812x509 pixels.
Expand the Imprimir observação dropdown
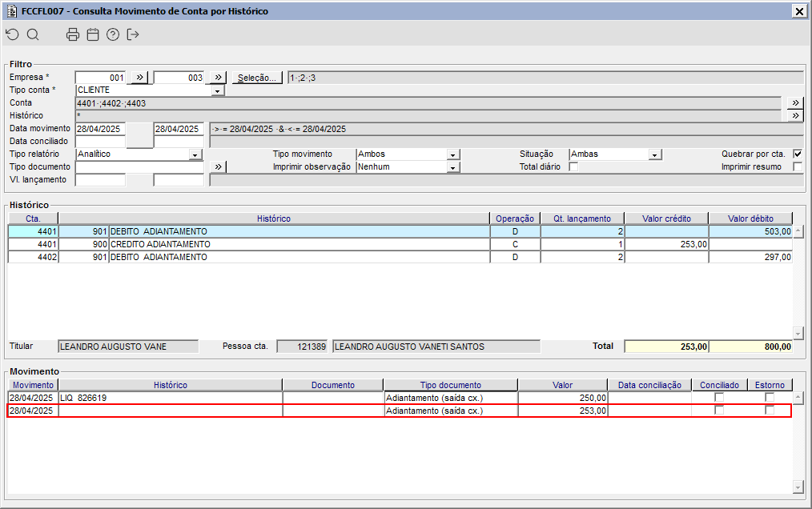453,168
